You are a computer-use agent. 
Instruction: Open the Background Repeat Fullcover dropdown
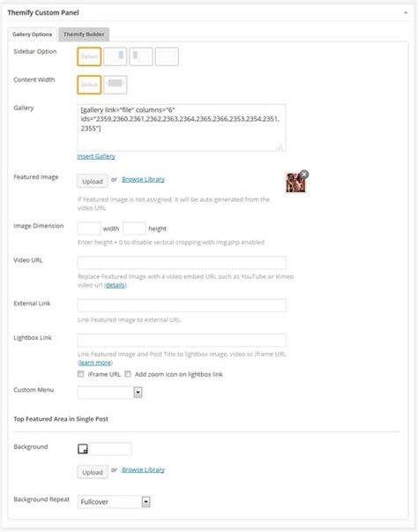(x=114, y=501)
